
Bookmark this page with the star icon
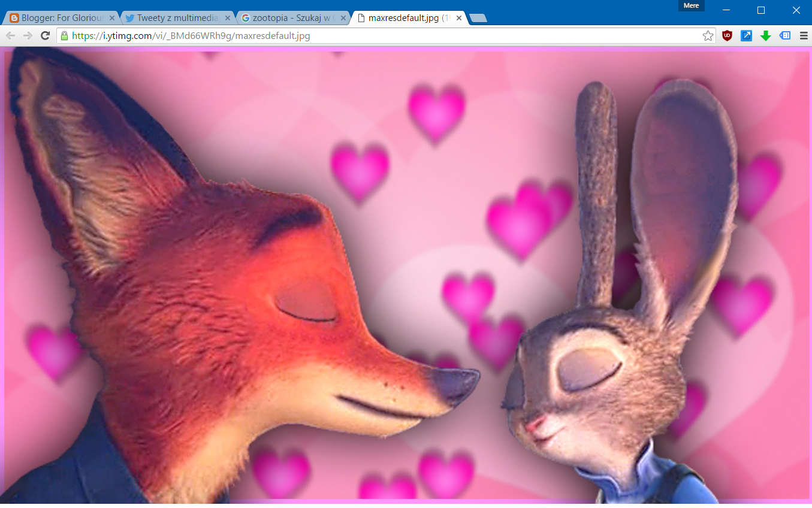click(708, 36)
